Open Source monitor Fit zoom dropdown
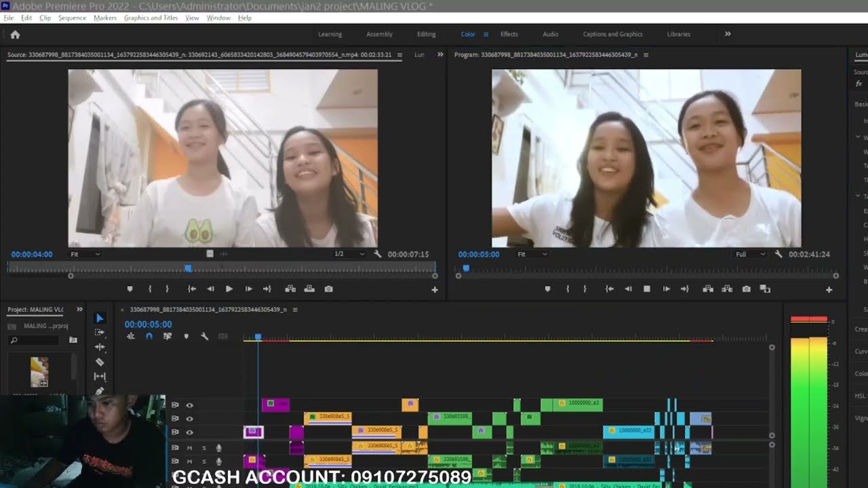The image size is (868, 488). tap(85, 254)
